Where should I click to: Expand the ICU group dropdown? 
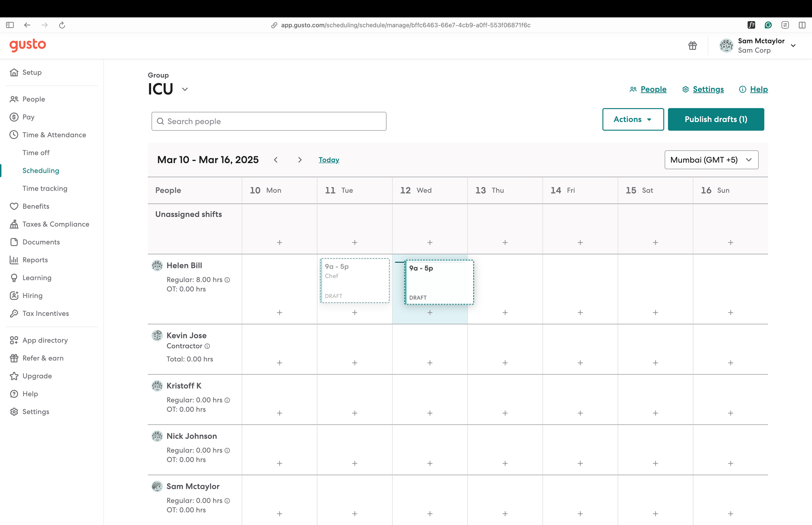[x=185, y=89]
